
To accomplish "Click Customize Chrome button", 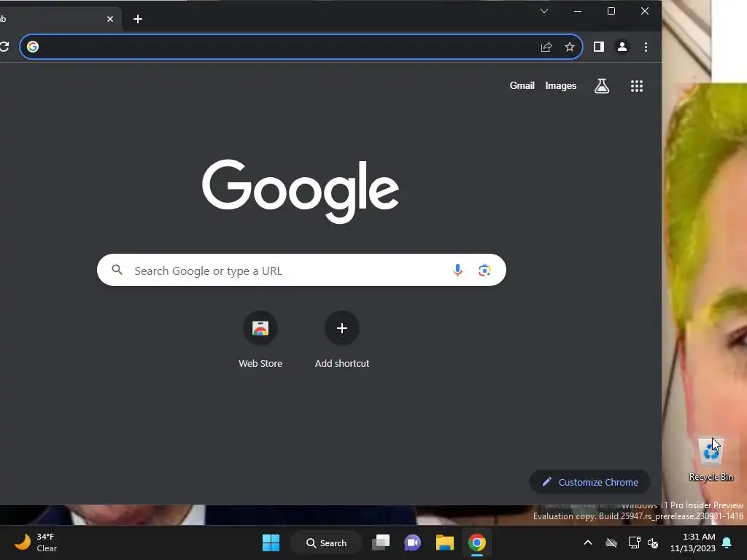I will coord(589,482).
